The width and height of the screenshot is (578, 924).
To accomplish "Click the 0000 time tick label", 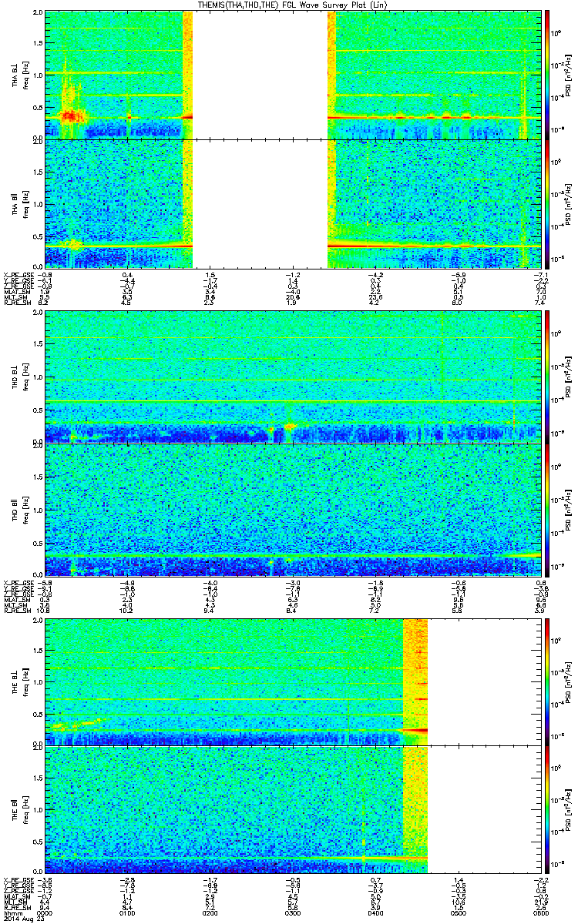I will tap(45, 914).
